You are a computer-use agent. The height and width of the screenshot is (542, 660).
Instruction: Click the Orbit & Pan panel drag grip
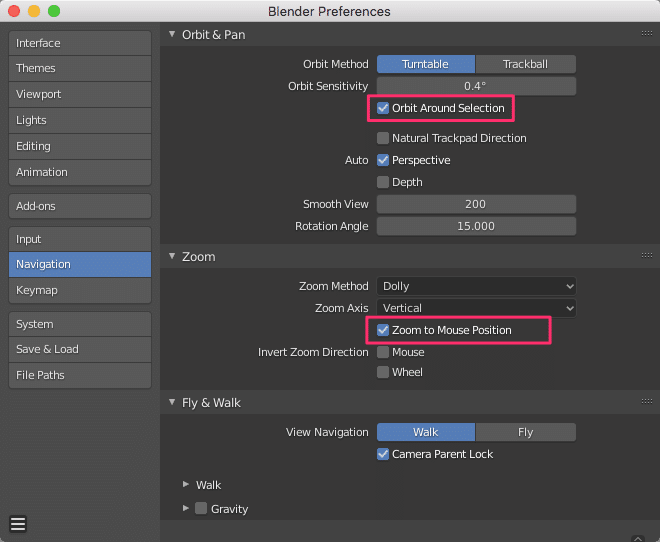click(x=646, y=34)
